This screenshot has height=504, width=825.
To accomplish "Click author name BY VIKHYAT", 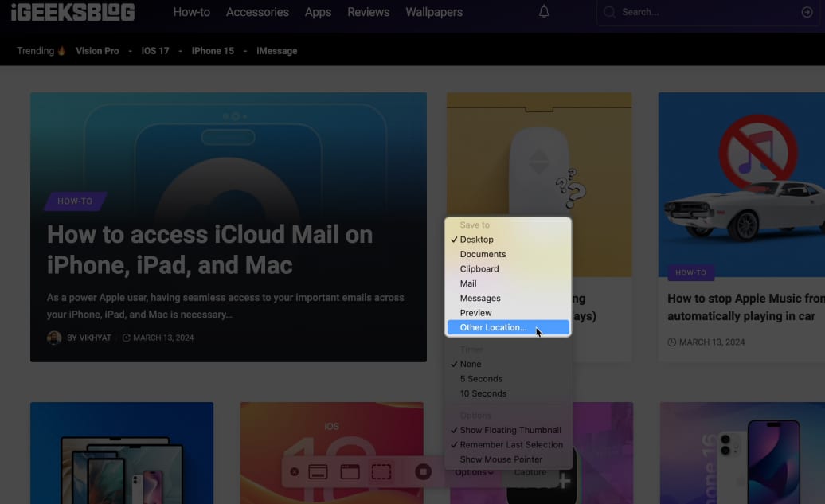I will 89,338.
